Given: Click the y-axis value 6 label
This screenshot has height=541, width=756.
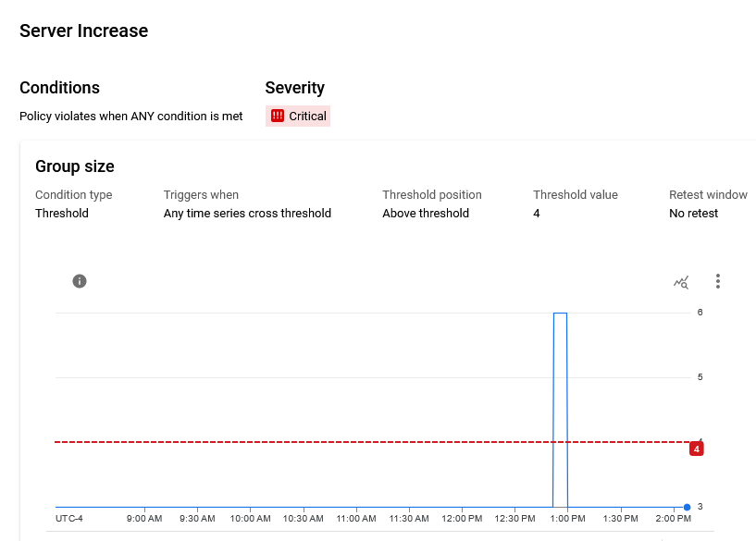Looking at the screenshot, I should click(x=700, y=313).
